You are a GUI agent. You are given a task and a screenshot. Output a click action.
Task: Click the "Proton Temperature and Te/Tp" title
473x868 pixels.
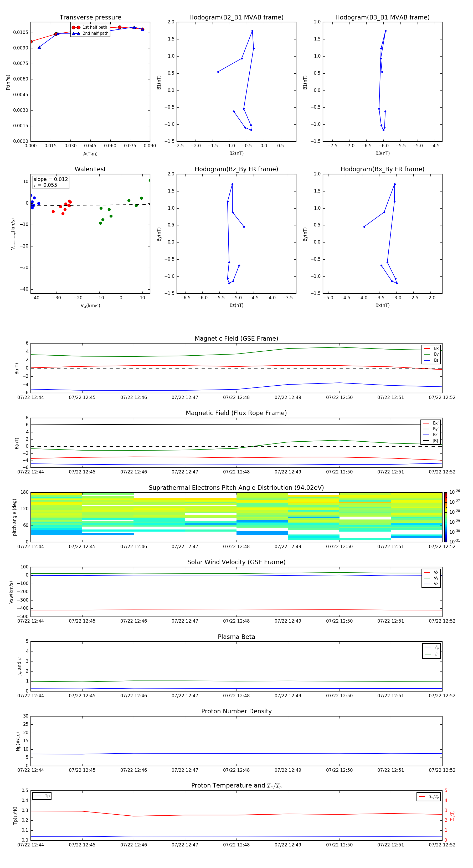point(236,786)
